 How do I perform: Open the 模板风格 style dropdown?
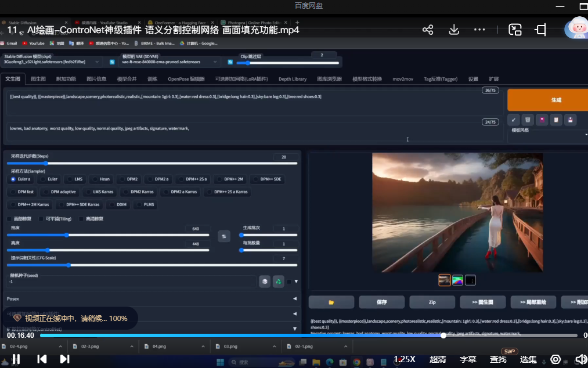(x=549, y=135)
